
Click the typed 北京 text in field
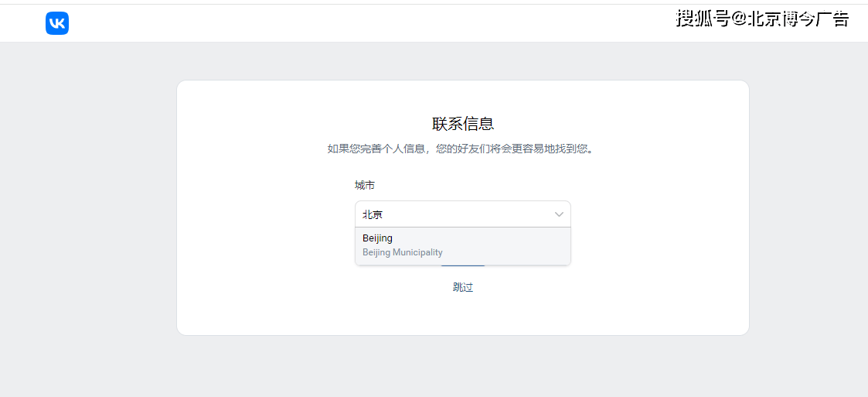tap(373, 214)
